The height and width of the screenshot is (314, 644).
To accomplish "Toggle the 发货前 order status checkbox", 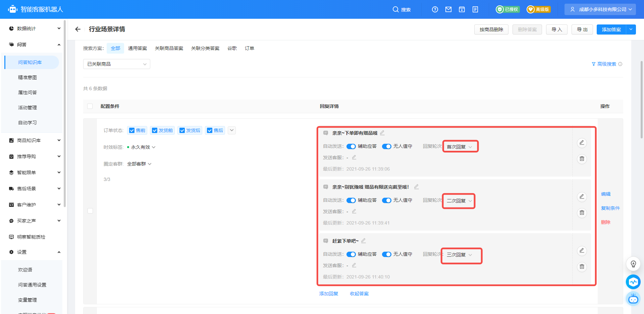I will pos(155,130).
